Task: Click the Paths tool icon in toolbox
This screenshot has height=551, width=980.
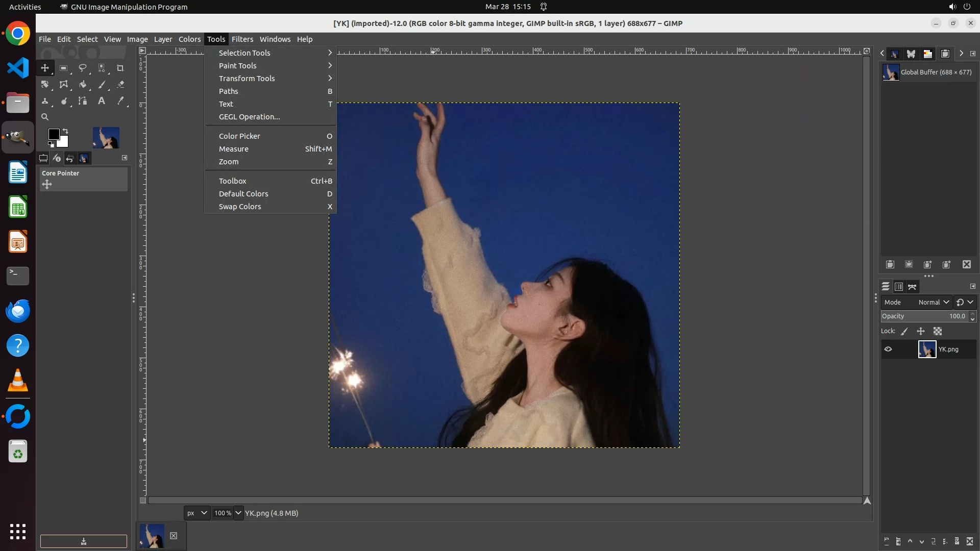Action: [82, 101]
